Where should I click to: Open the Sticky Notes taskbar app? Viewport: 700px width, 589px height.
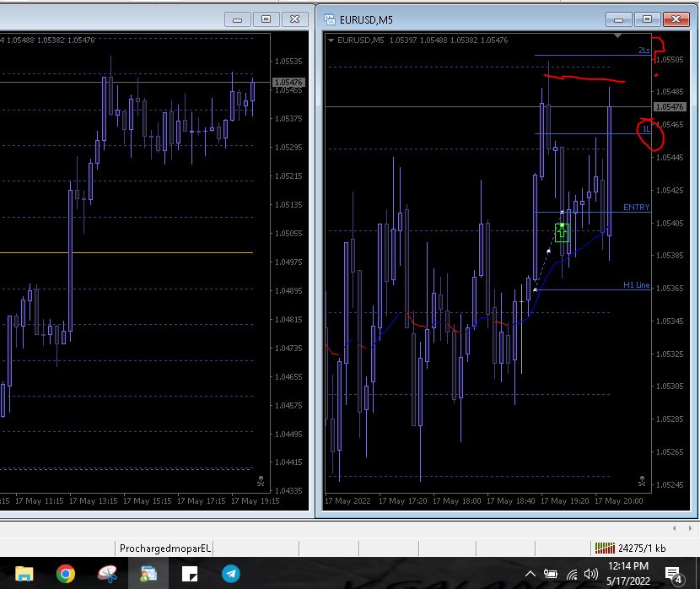(x=190, y=574)
